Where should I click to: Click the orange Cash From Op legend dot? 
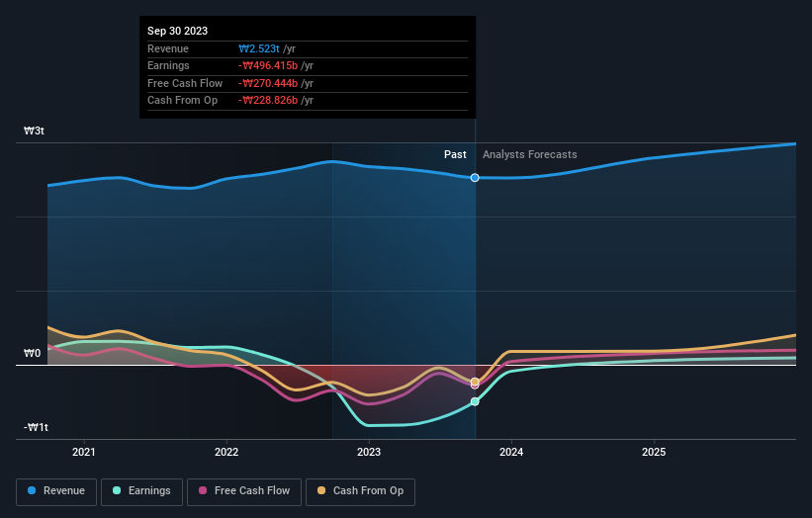321,490
